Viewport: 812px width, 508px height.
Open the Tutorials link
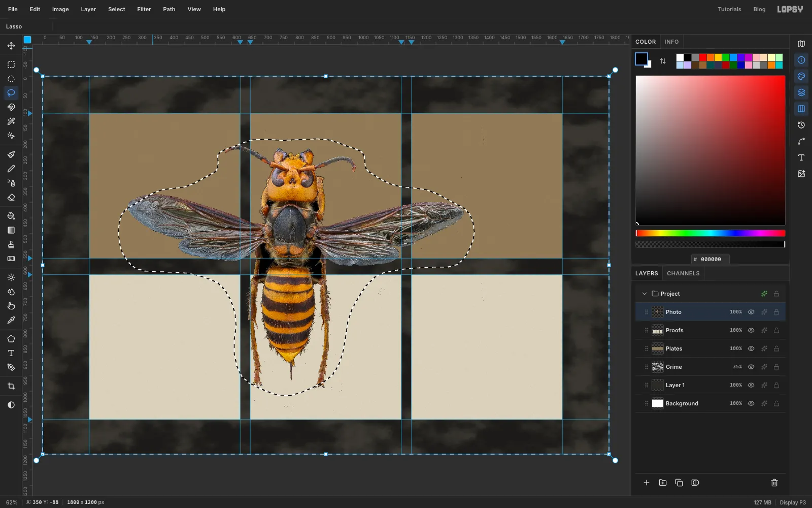click(x=729, y=9)
